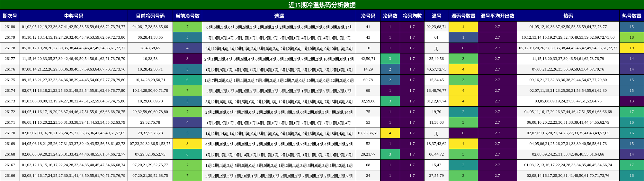Click the 遗漏 cell in row 26174

click(279, 90)
